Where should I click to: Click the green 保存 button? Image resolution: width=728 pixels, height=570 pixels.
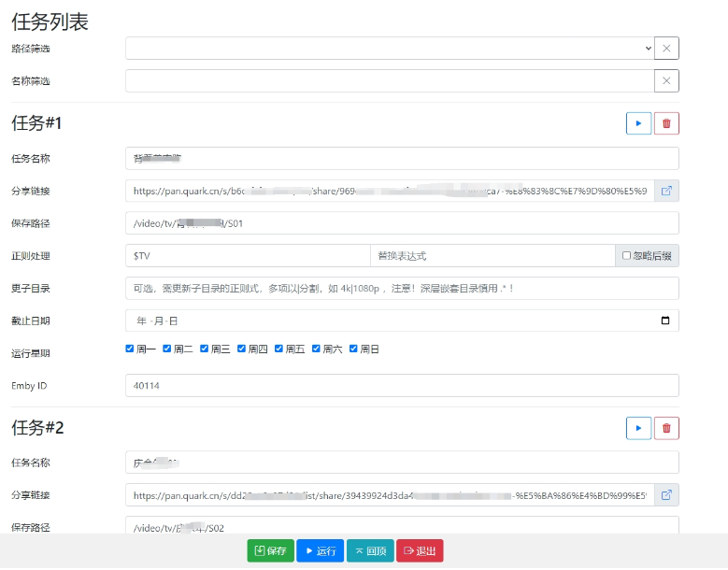[x=270, y=551]
